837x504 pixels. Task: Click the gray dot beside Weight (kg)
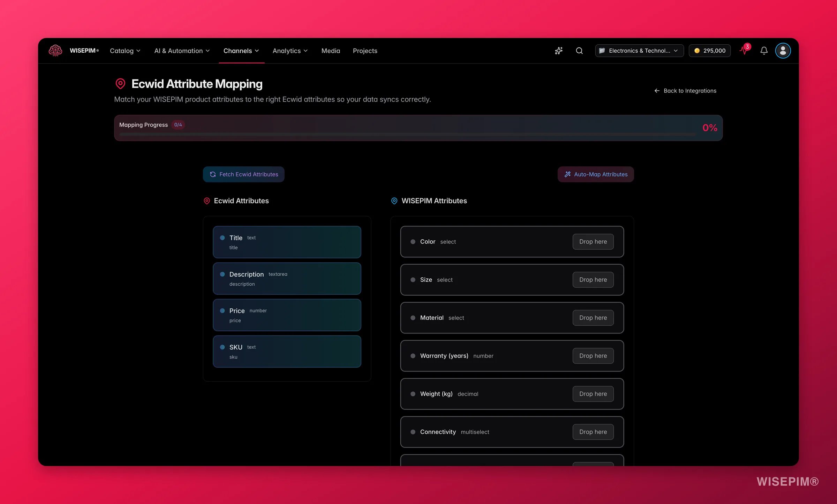click(x=413, y=394)
